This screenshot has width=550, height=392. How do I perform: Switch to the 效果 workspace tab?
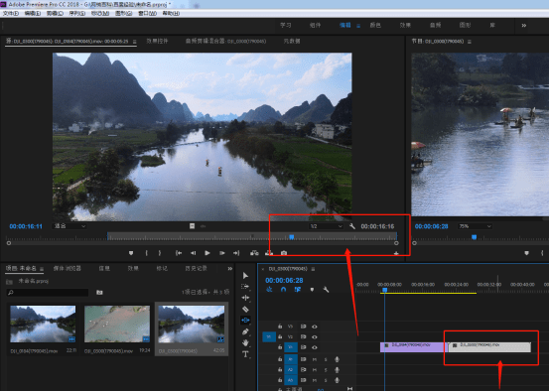click(405, 25)
